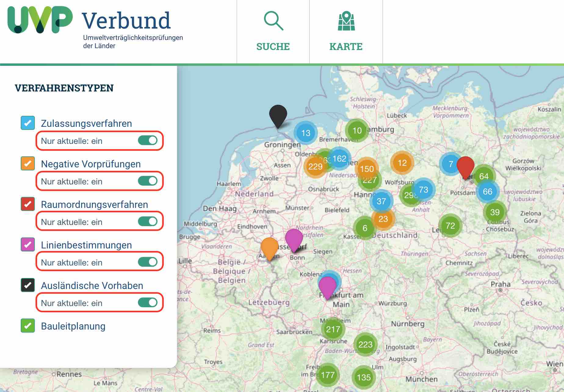Expand green cluster marker 223
The height and width of the screenshot is (392, 564).
click(365, 344)
